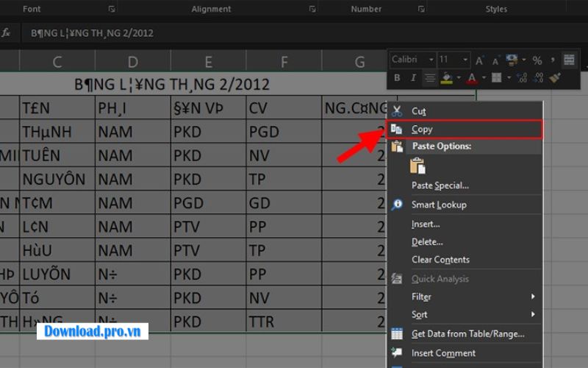Choose Insert Comment from context menu
The height and width of the screenshot is (368, 588).
click(465, 353)
